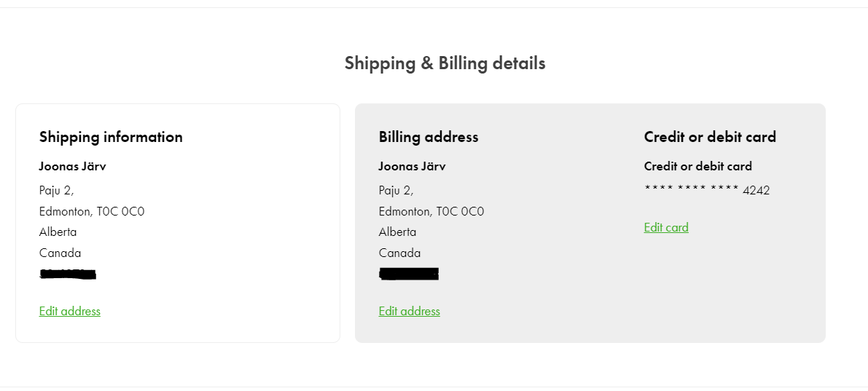Click the name Joonas Järv in billing panel
Screen dimensions: 868x391
[x=412, y=167]
